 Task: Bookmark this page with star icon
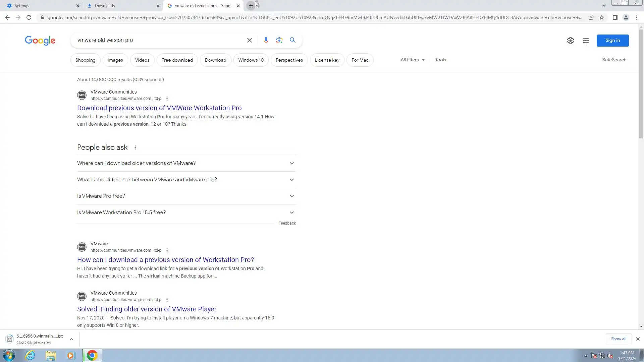coord(602,17)
